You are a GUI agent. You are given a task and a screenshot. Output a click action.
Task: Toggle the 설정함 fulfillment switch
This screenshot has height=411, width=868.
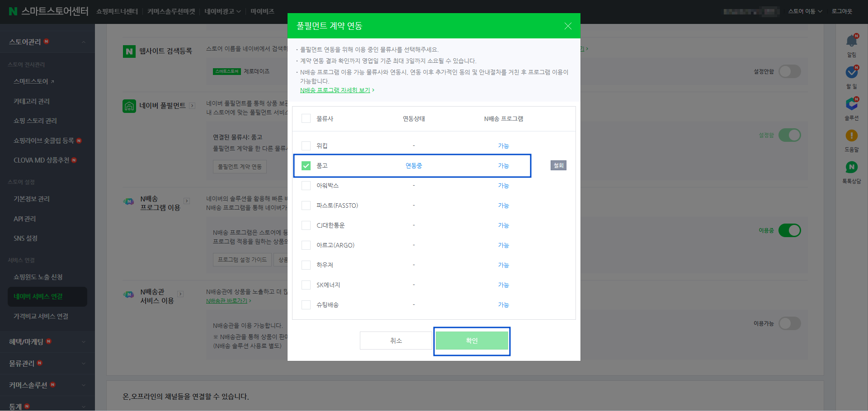tap(790, 135)
